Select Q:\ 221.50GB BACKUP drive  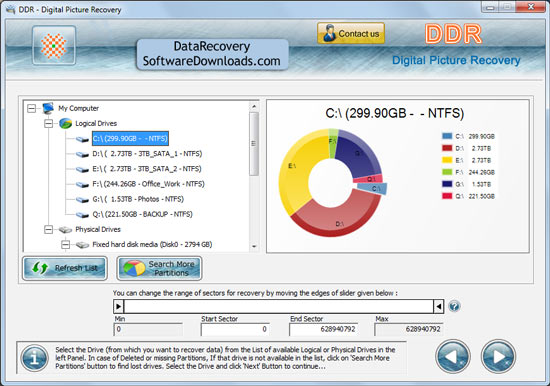point(142,214)
